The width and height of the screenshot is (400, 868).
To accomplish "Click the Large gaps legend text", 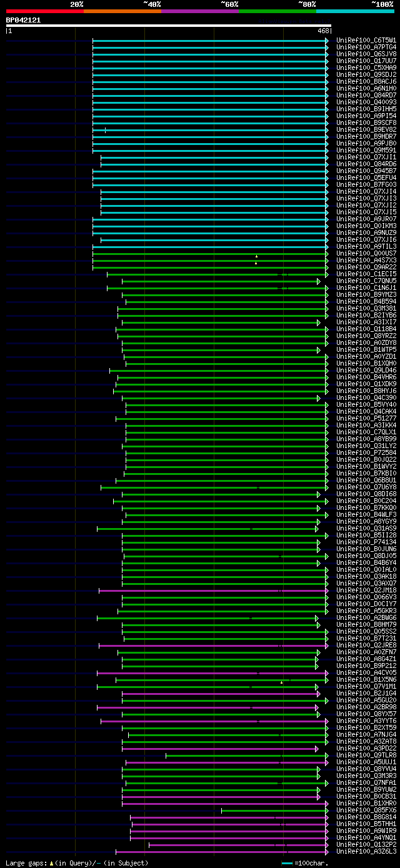I will (77, 862).
